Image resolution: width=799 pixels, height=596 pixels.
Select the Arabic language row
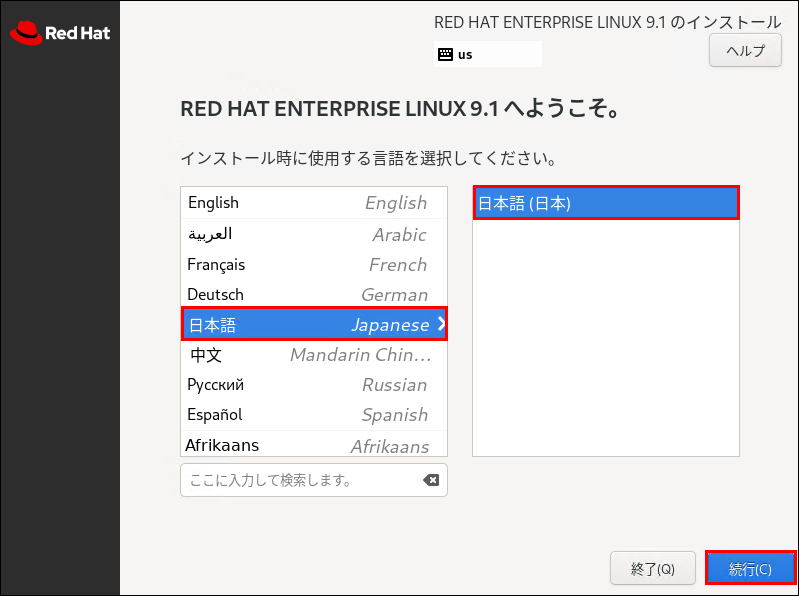(x=314, y=234)
